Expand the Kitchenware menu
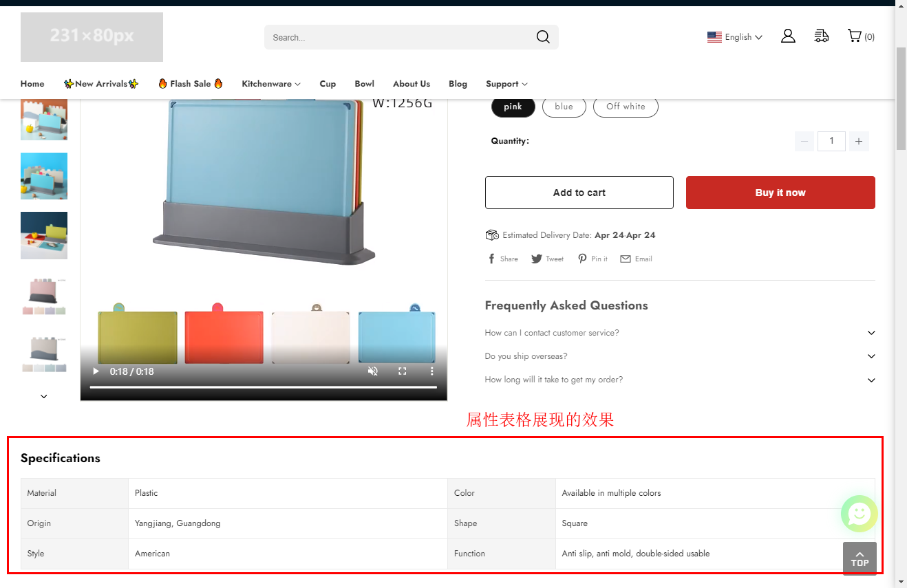Image resolution: width=907 pixels, height=588 pixels. tap(271, 84)
